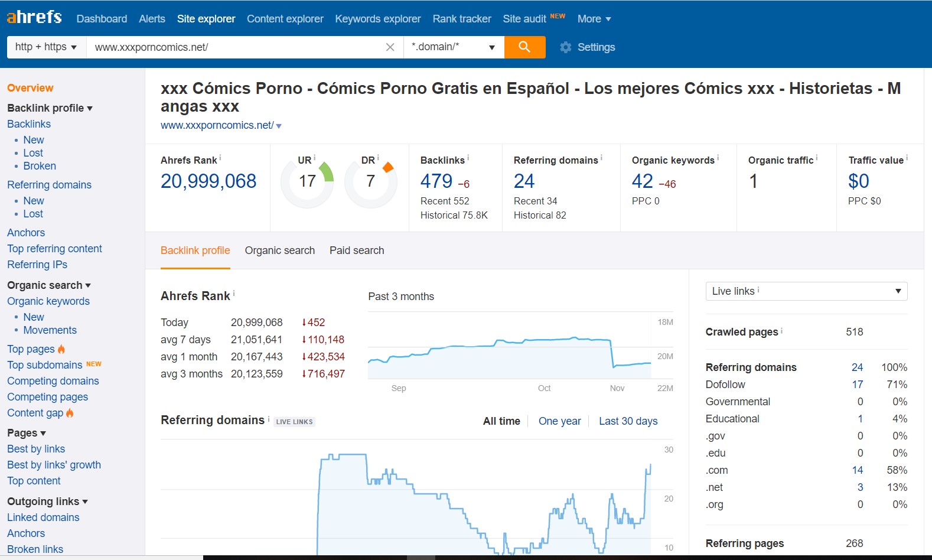Click info icon beside DR label

click(378, 158)
